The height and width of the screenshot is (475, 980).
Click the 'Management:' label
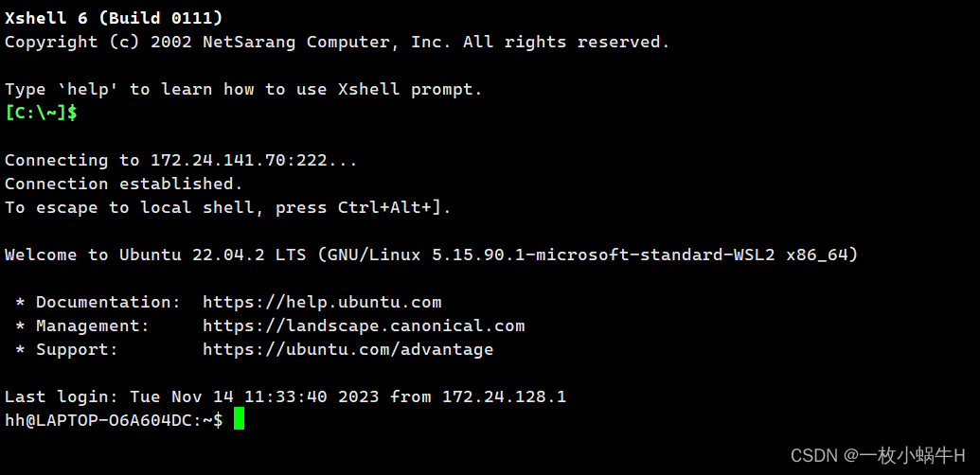(x=93, y=325)
